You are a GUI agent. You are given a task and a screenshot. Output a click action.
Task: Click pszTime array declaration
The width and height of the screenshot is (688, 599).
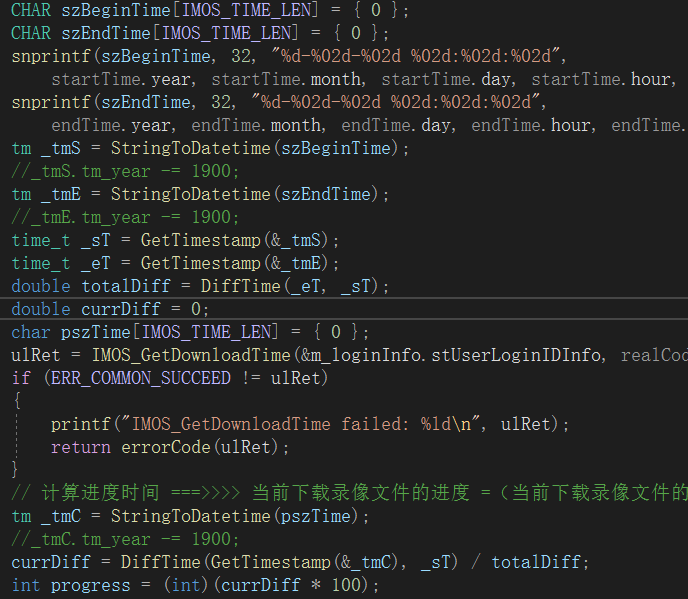click(190, 332)
